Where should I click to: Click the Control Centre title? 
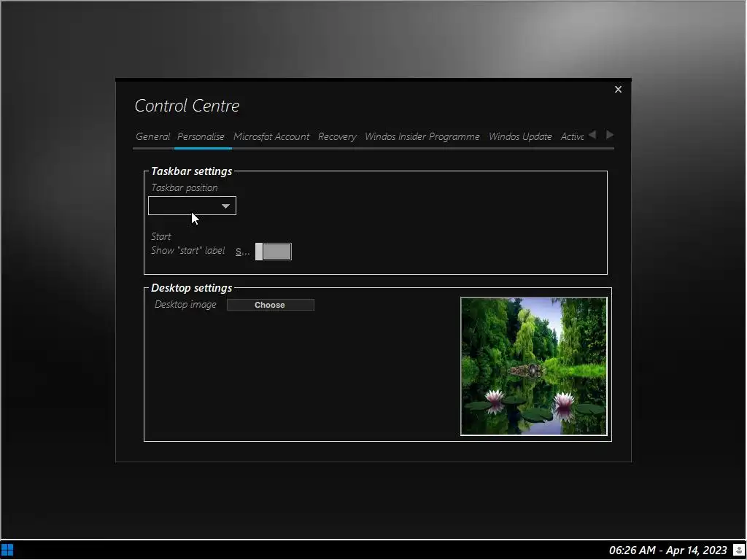pyautogui.click(x=187, y=106)
